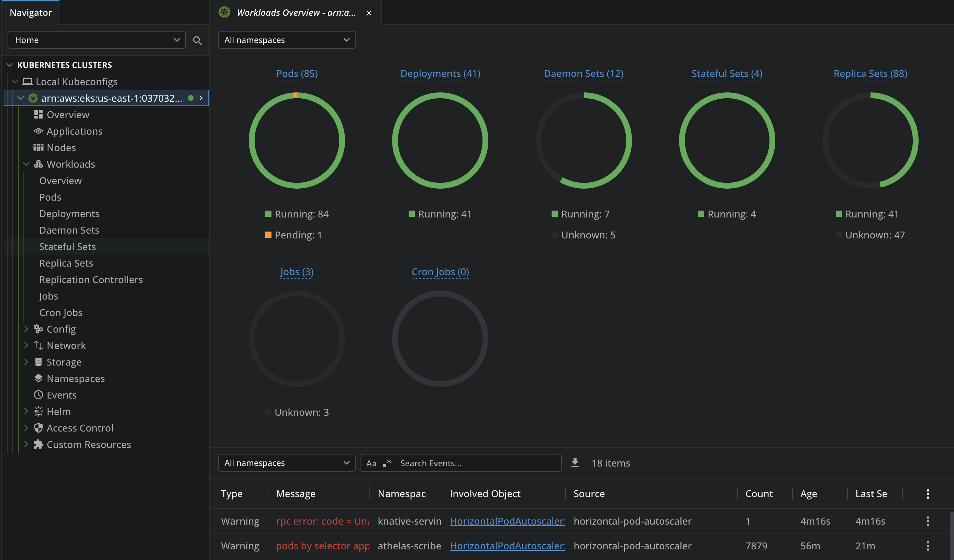
Task: Close the Workloads Overview tab
Action: coord(369,13)
